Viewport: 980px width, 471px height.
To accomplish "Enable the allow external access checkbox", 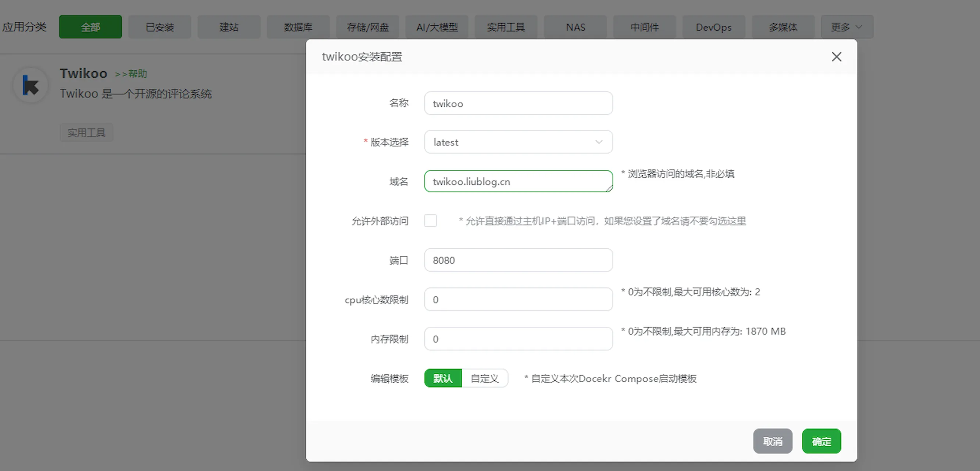I will click(430, 221).
